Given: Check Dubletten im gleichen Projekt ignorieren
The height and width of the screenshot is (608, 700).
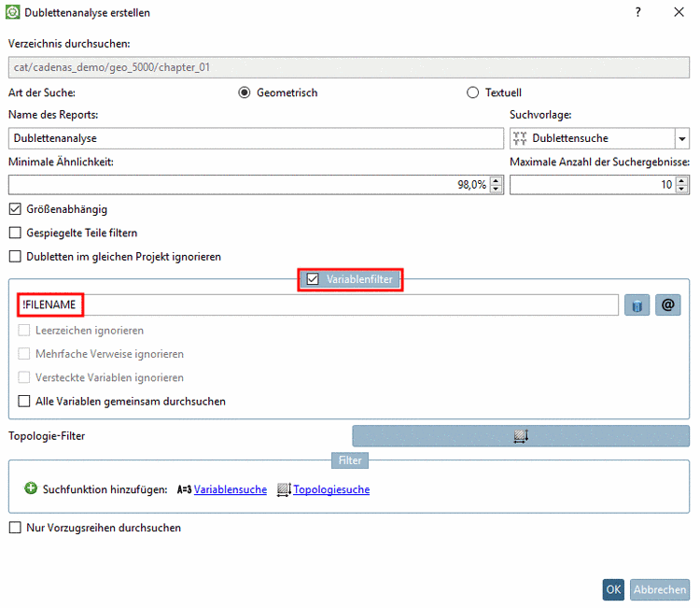Looking at the screenshot, I should 15,257.
